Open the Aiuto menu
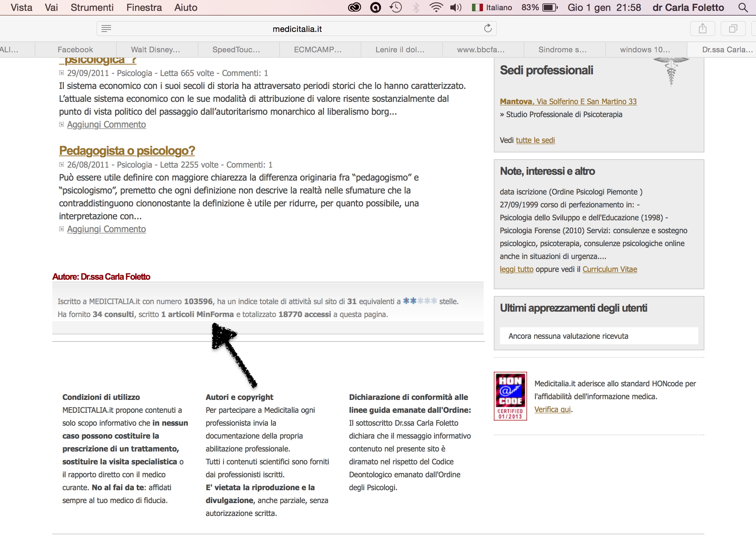Viewport: 756px width, 535px height. click(x=186, y=7)
